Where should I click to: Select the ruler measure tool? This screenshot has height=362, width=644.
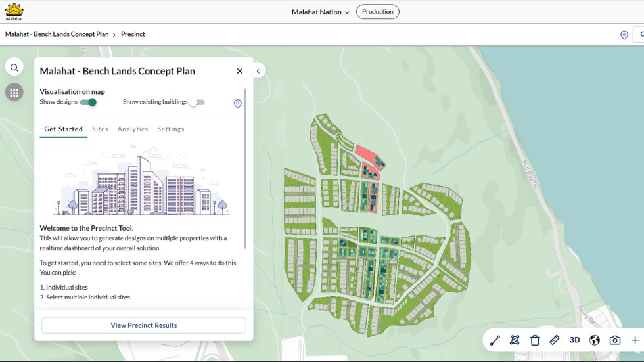(555, 340)
